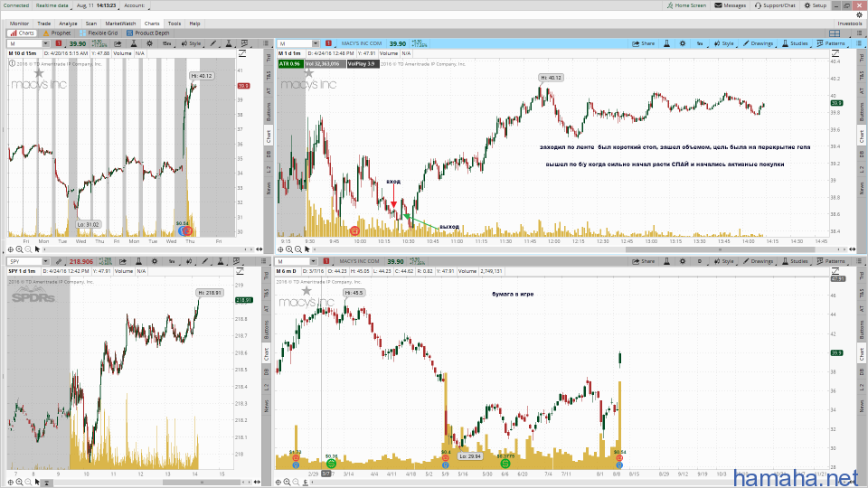Toggle the L2 sidebar tab of SPY chart
This screenshot has height=488, width=868.
point(266,388)
